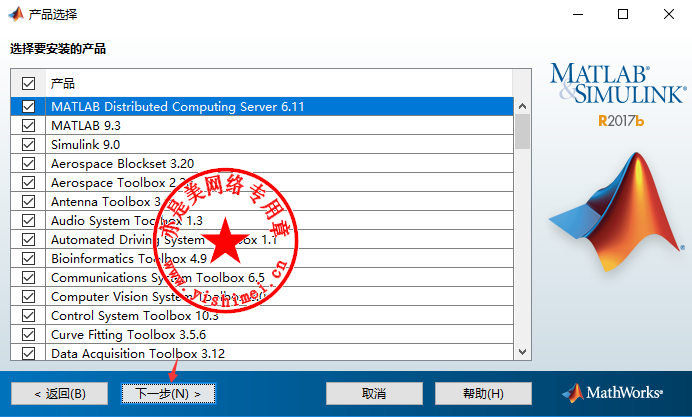Click the MATLAB icon in title bar
692x417 pixels.
tap(16, 14)
